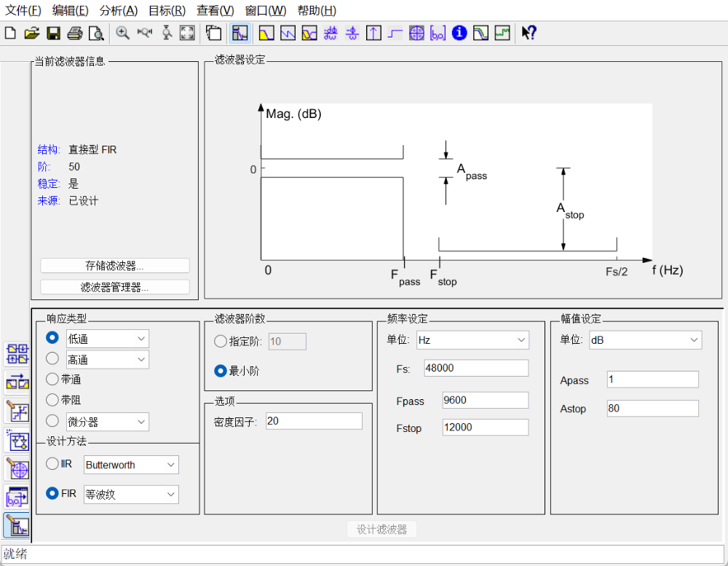Click the zoom in magnifier tool
This screenshot has height=566, width=728.
122,33
